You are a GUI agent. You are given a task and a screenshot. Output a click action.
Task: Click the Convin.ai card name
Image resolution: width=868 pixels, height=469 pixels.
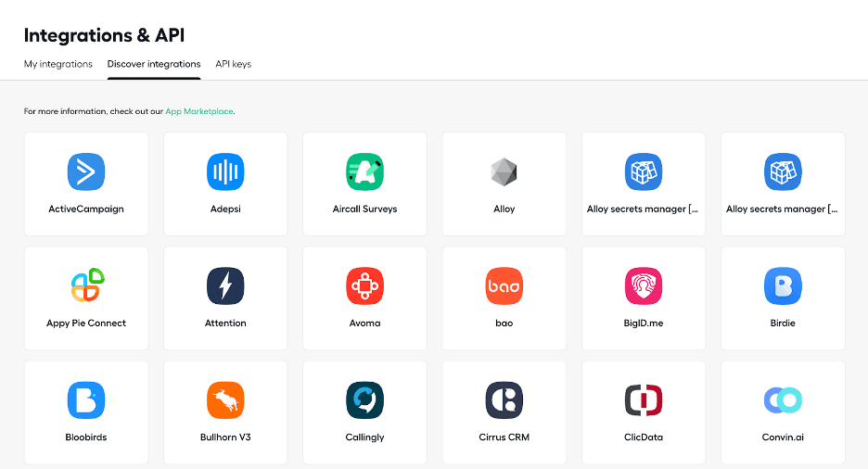pyautogui.click(x=783, y=437)
